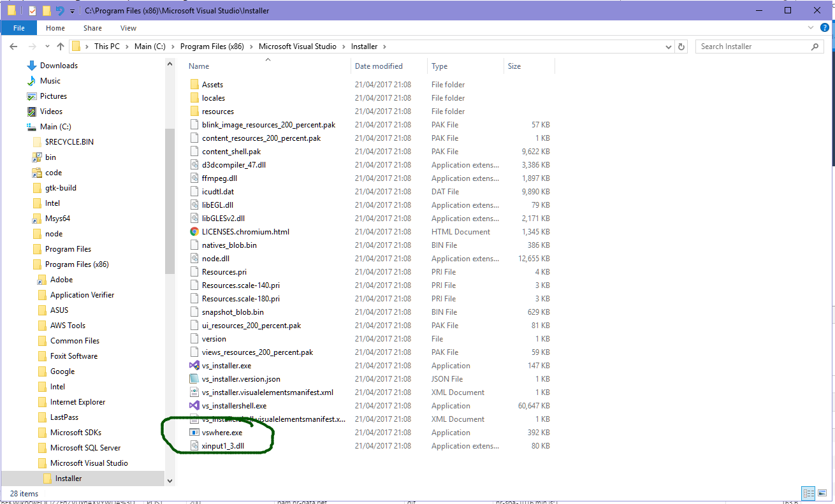Click navigation pane scroll down arrow
835x504 pixels.
pos(170,481)
